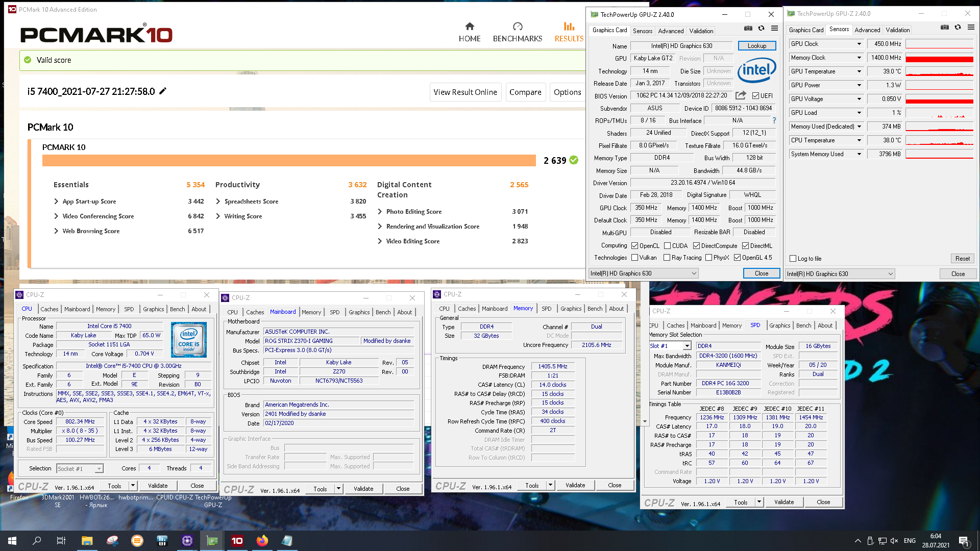This screenshot has height=551, width=980.
Task: Toggle the DirectML checkbox
Action: [x=745, y=246]
